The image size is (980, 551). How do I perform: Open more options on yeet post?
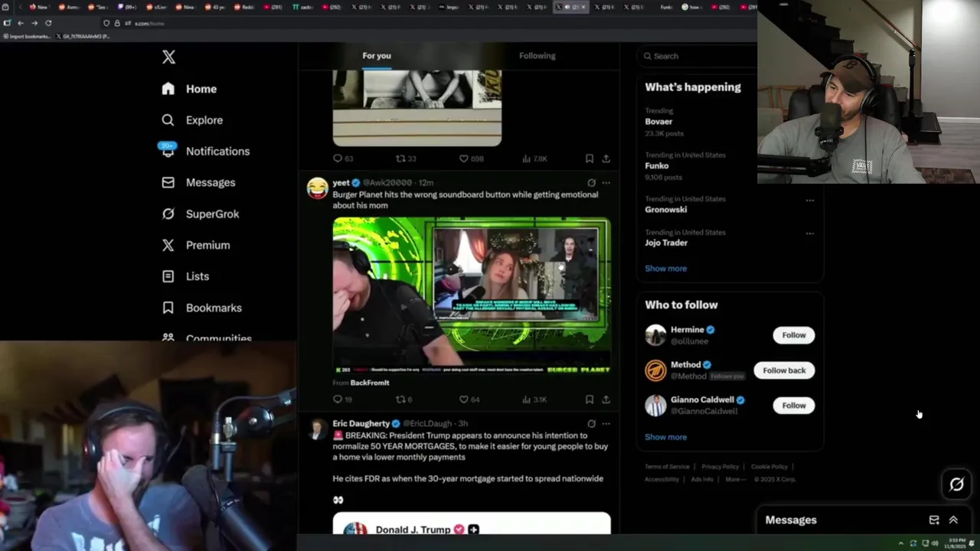[x=606, y=183]
